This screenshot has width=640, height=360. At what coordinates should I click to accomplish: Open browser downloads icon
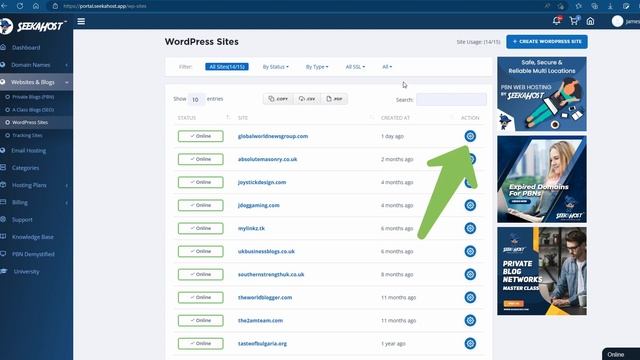[610, 6]
